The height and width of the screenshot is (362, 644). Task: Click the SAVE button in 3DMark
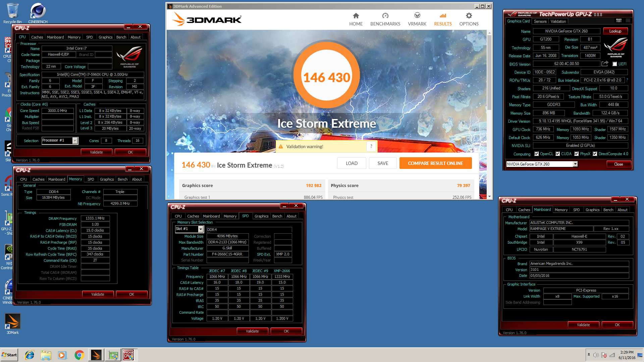(x=383, y=163)
